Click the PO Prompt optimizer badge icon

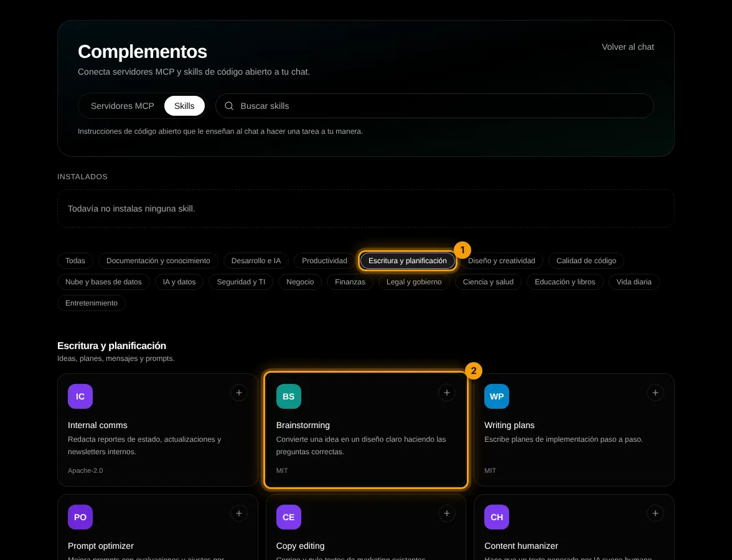coord(80,517)
